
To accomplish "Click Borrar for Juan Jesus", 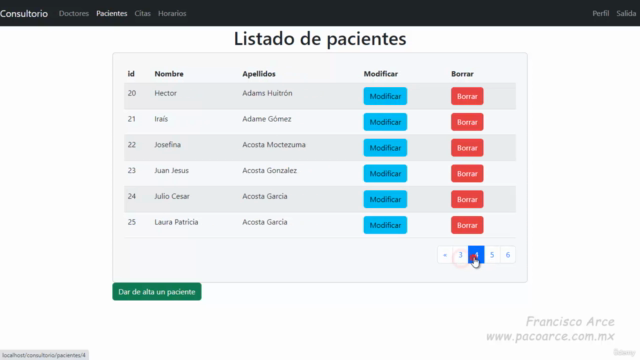I will (x=467, y=173).
